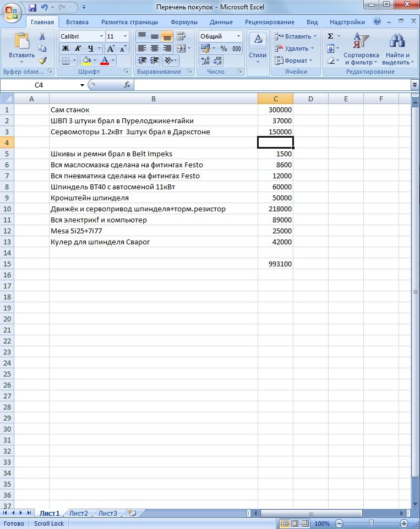Apply cell borders icon
The height and width of the screenshot is (529, 420).
click(66, 61)
